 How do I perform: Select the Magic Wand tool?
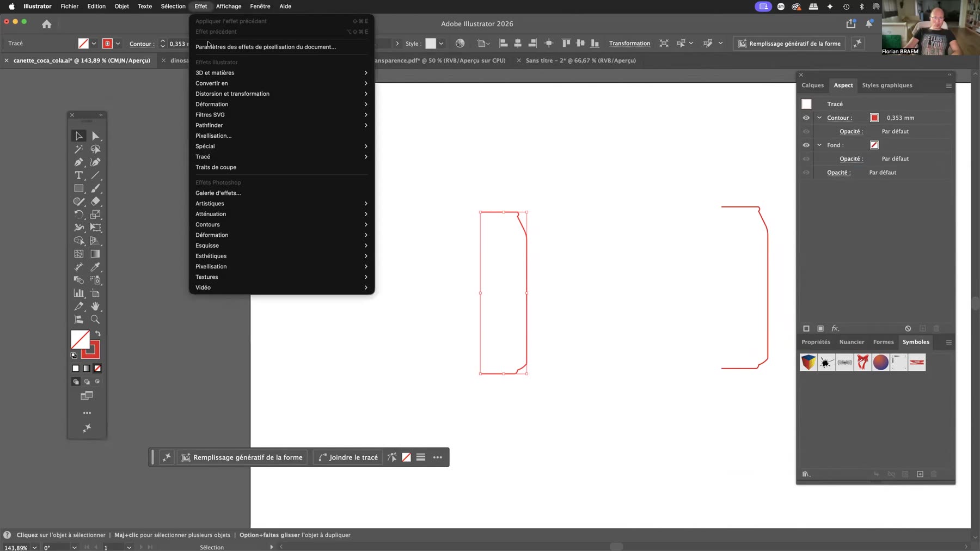coord(79,149)
